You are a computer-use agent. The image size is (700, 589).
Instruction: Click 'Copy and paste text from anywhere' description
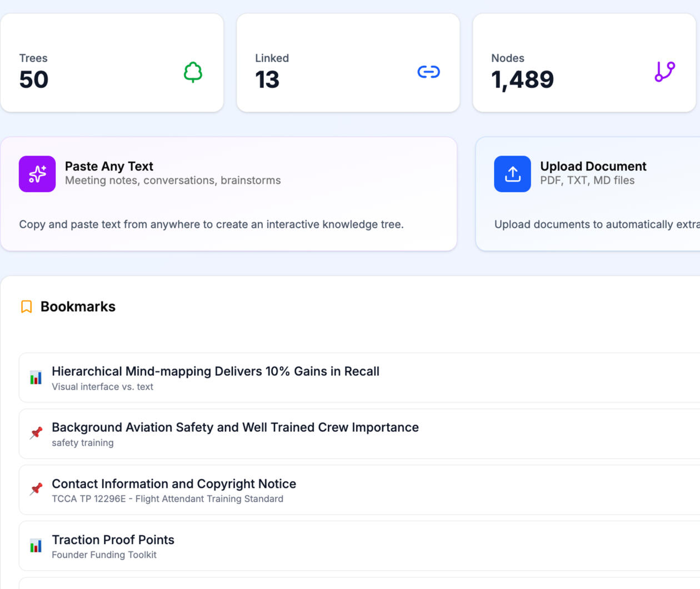tap(211, 224)
